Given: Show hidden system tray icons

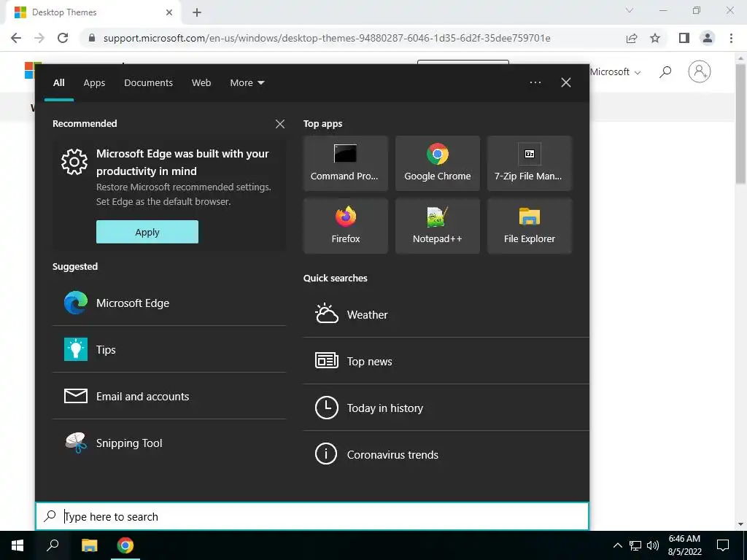Looking at the screenshot, I should (x=617, y=545).
